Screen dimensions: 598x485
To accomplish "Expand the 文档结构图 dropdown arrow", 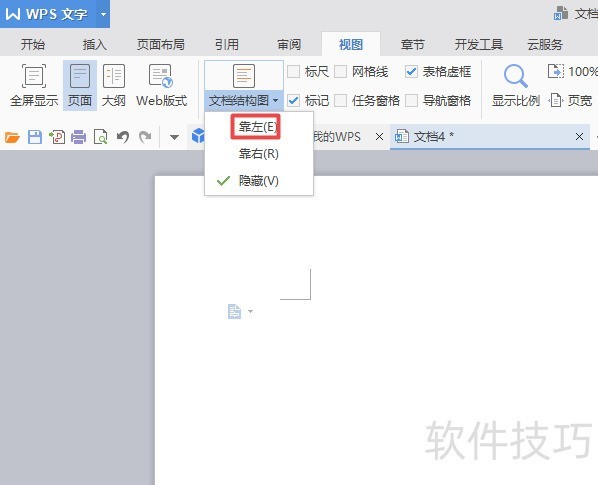I will click(x=275, y=101).
